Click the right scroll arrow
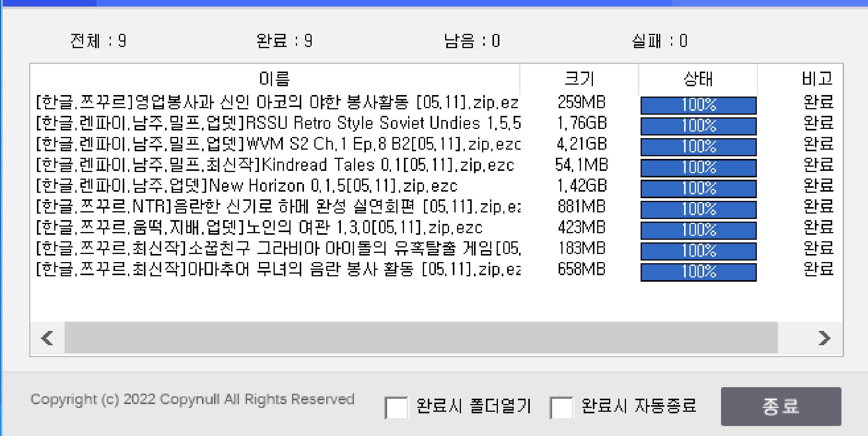This screenshot has height=436, width=868. coord(824,338)
